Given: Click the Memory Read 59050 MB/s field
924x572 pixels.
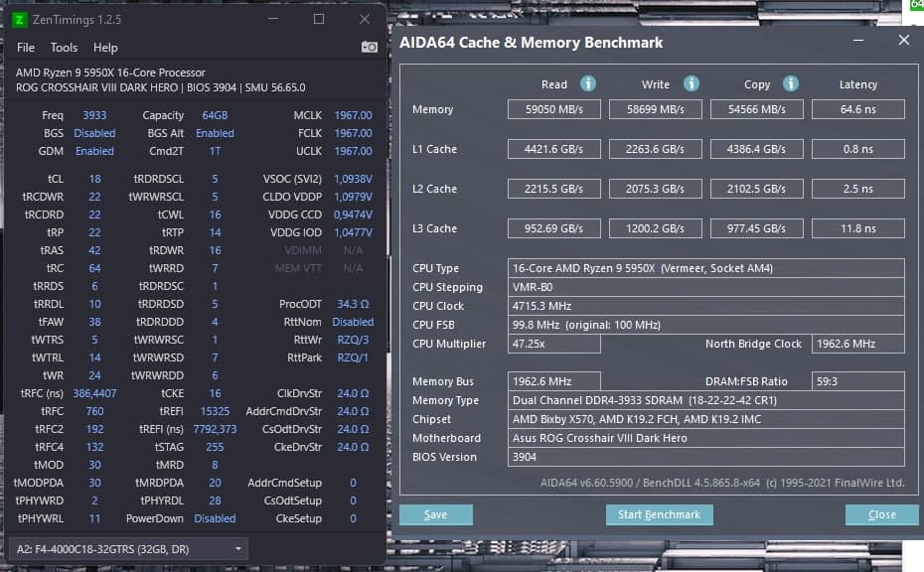Looking at the screenshot, I should coord(554,109).
